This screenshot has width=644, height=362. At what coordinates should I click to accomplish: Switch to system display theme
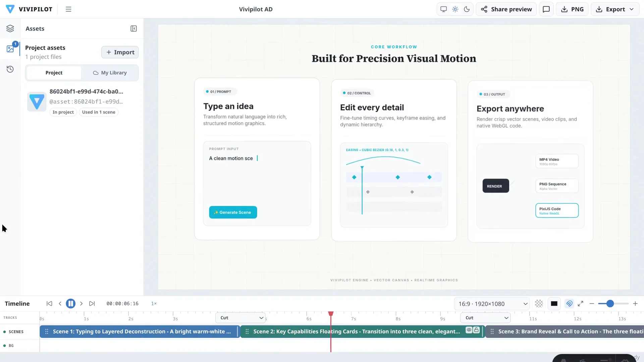click(x=443, y=9)
